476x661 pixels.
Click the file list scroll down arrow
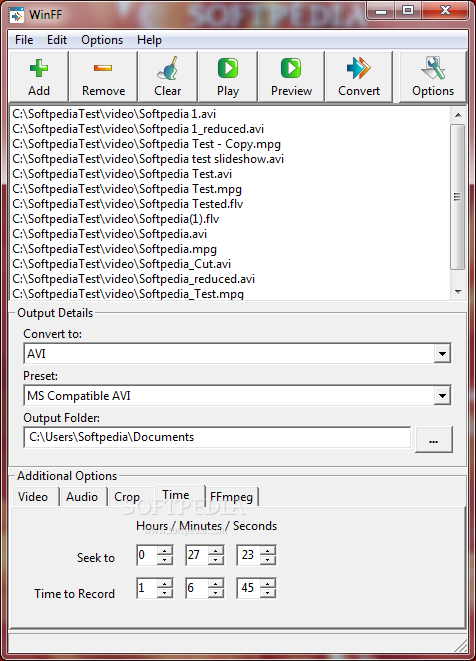coord(458,292)
